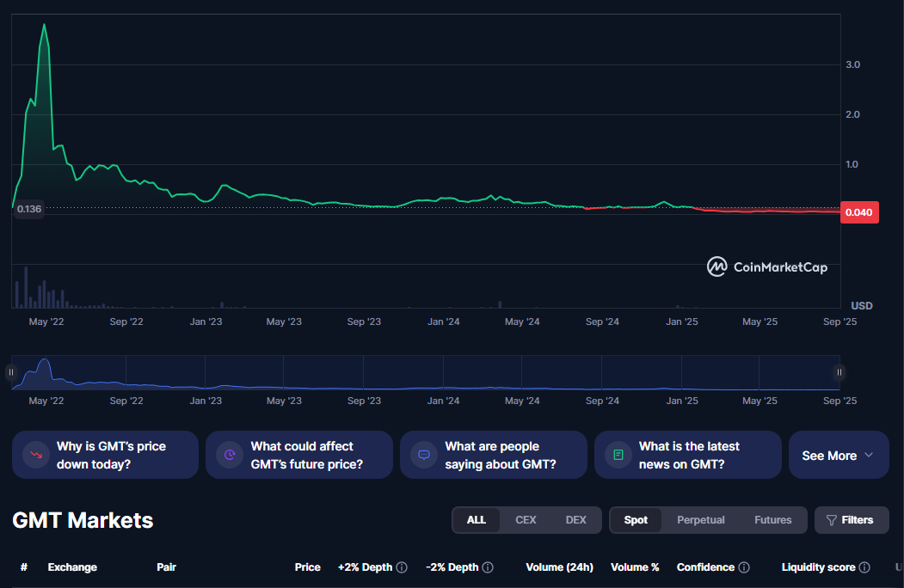Click the Jan '25 label on main chart axis
This screenshot has width=904, height=588.
[681, 322]
